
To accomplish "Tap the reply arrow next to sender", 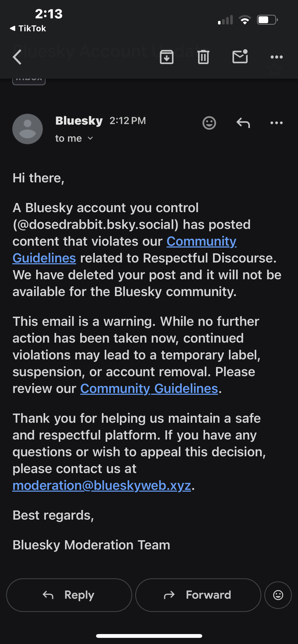I will click(243, 123).
